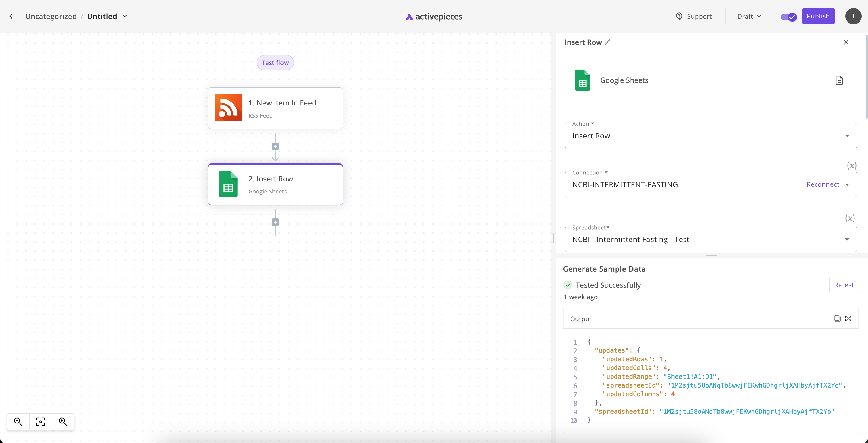Add a step after Insert Row
The width and height of the screenshot is (868, 443).
275,222
